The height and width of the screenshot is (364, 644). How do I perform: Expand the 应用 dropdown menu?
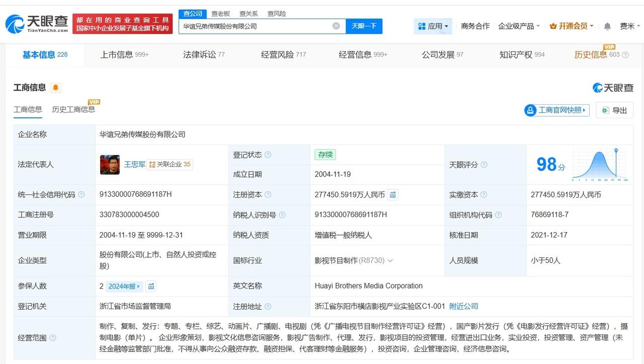click(433, 26)
